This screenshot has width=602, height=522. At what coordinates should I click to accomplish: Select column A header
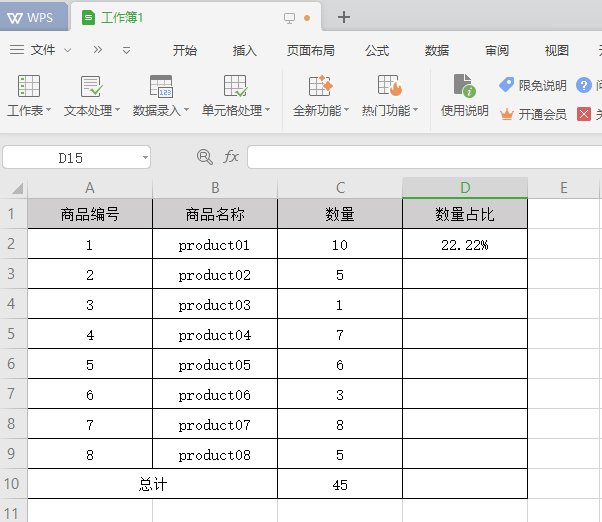(x=90, y=188)
